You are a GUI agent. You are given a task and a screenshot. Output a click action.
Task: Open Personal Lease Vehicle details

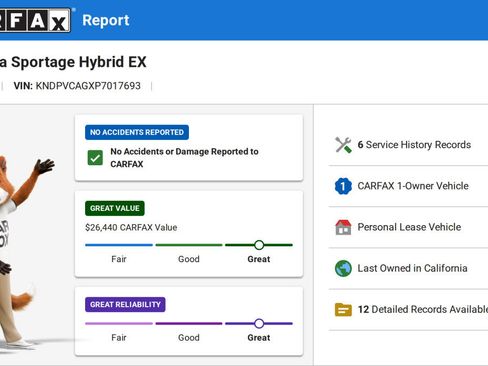pos(409,227)
